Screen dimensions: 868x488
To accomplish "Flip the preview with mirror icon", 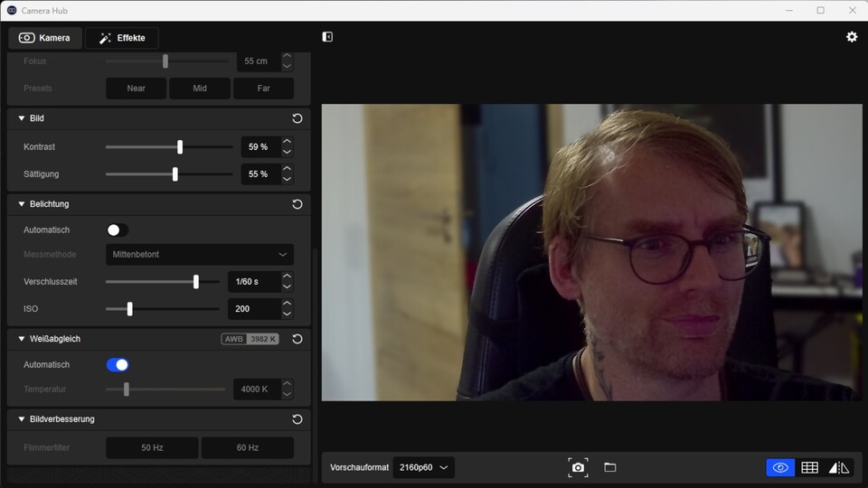I will pos(839,467).
